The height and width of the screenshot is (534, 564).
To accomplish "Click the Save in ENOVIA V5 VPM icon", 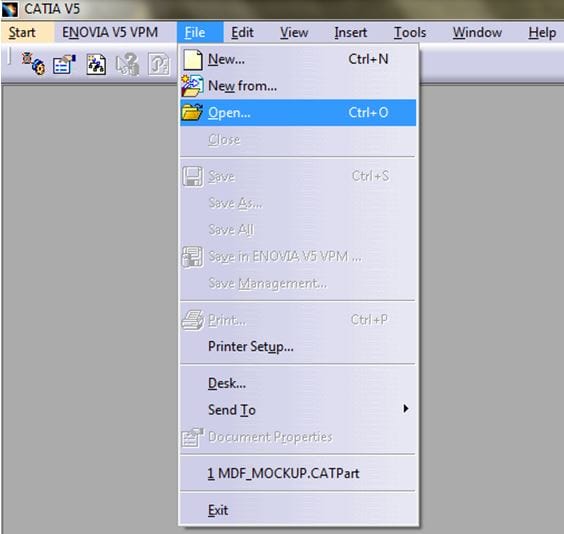I will click(x=192, y=257).
